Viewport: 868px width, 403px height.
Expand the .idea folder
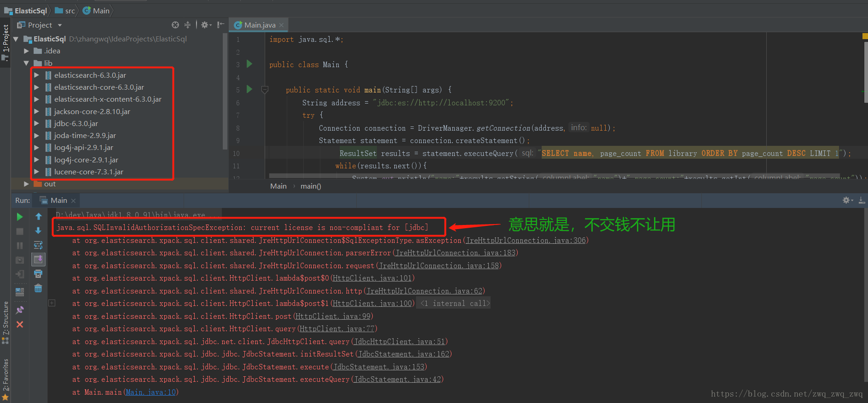[26, 51]
